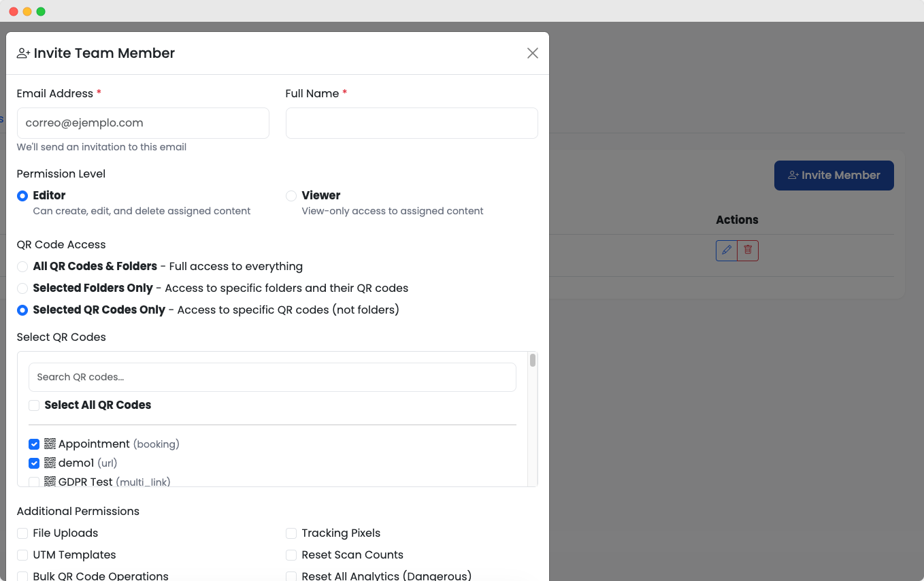Choose All QR Codes & Folders access
This screenshot has height=581, width=924.
pyautogui.click(x=22, y=267)
